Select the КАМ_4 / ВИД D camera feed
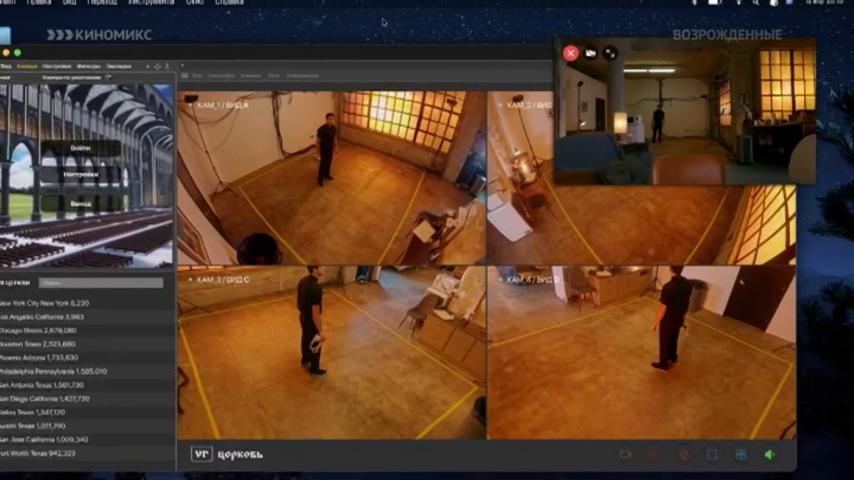The image size is (854, 480). (641, 353)
